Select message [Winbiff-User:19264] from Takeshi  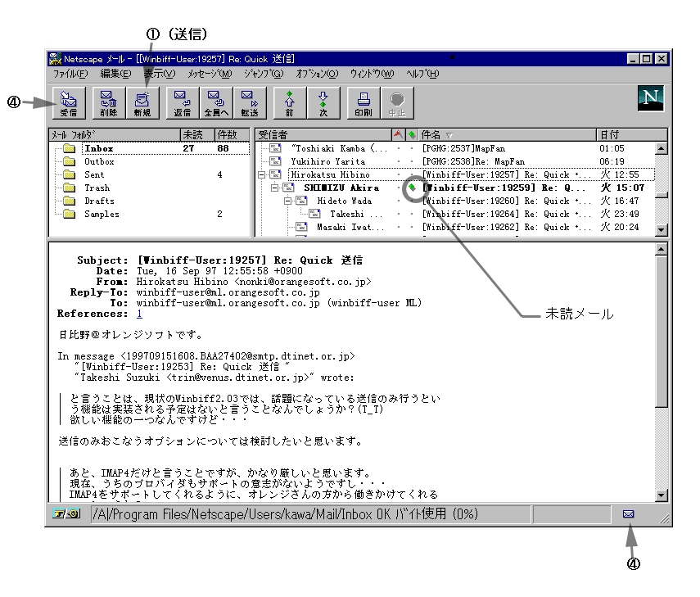pyautogui.click(x=507, y=215)
